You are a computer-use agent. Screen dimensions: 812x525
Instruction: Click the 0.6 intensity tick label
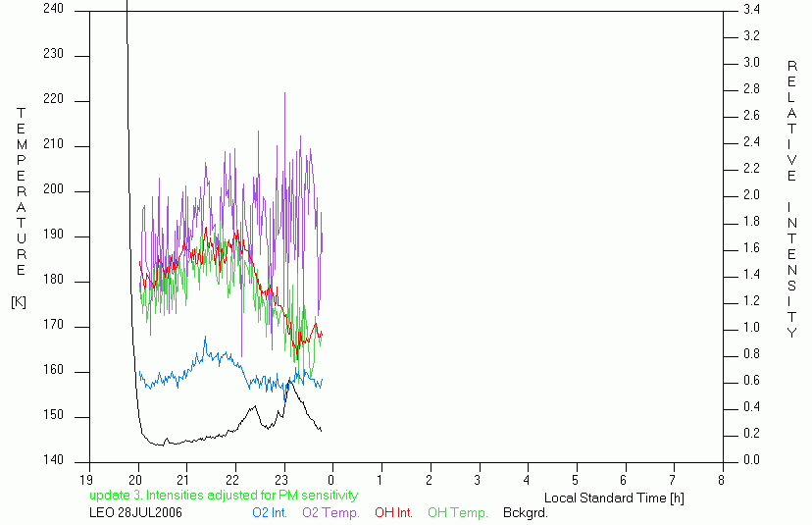pyautogui.click(x=751, y=381)
